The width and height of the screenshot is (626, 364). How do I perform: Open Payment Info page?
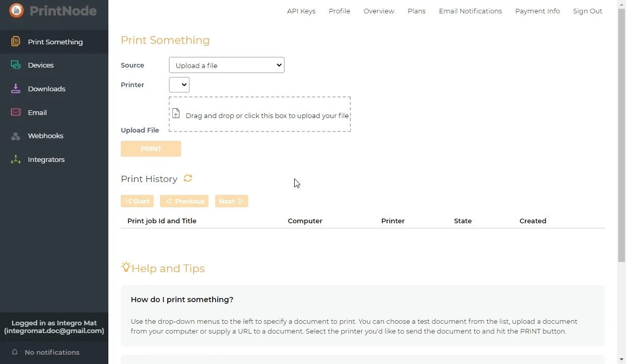point(537,11)
